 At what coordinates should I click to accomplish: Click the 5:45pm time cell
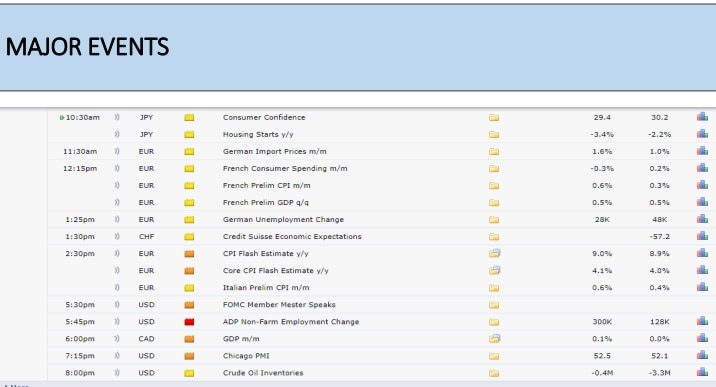(80, 322)
